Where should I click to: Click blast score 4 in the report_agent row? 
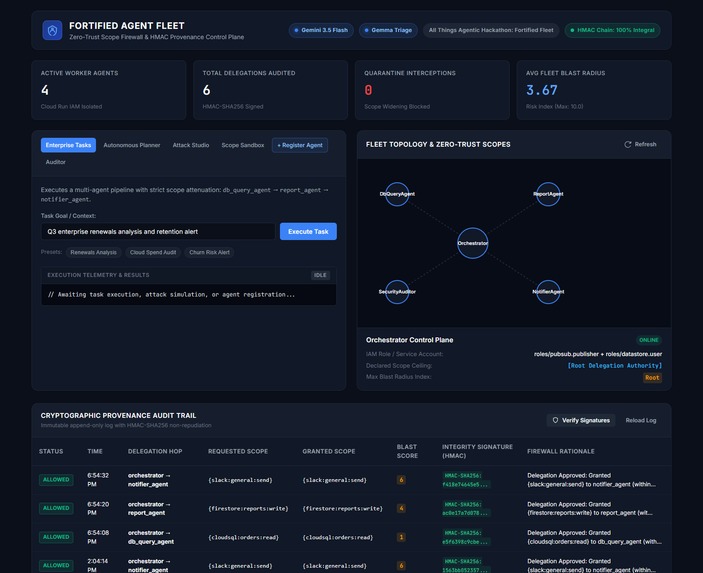401,508
